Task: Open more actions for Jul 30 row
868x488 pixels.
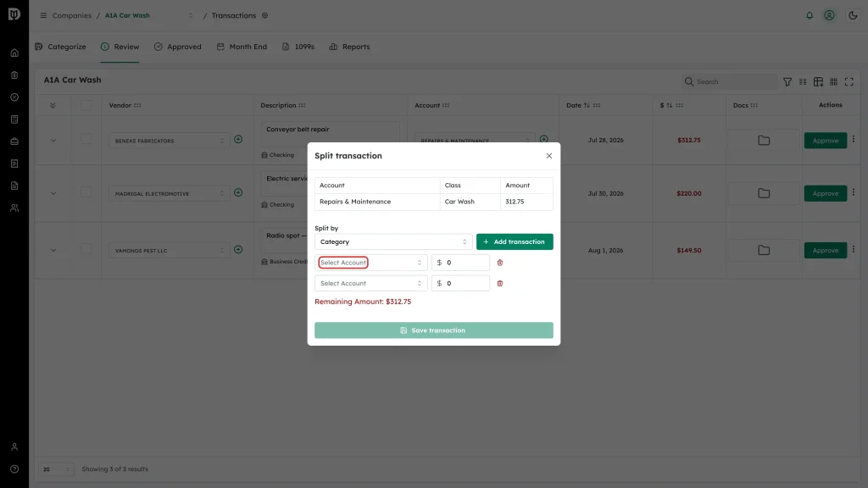Action: pyautogui.click(x=854, y=192)
